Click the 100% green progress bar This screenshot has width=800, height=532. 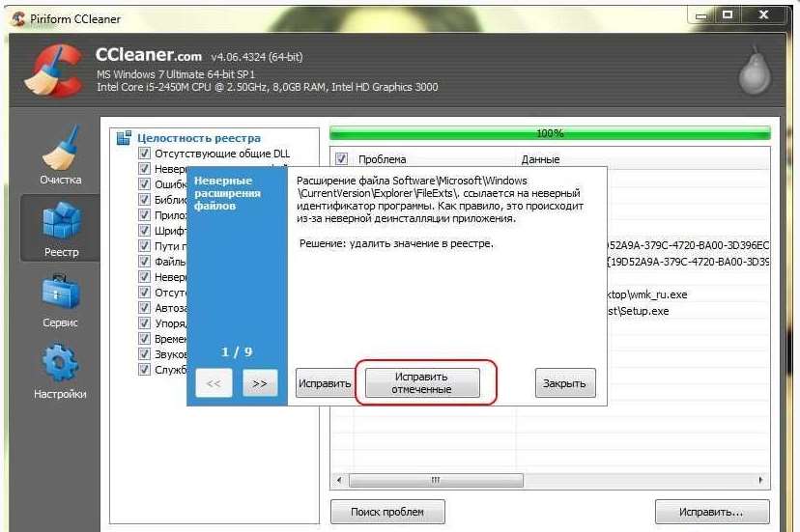(x=550, y=133)
